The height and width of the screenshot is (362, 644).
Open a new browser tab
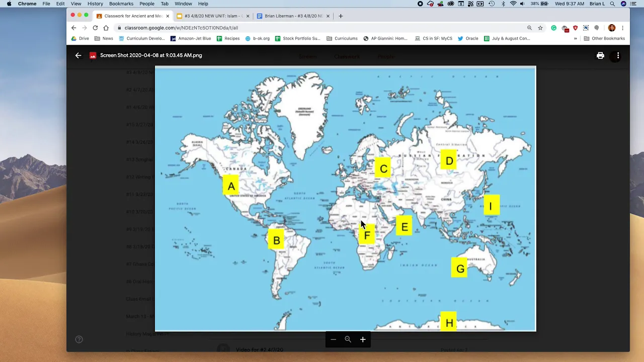tap(341, 16)
